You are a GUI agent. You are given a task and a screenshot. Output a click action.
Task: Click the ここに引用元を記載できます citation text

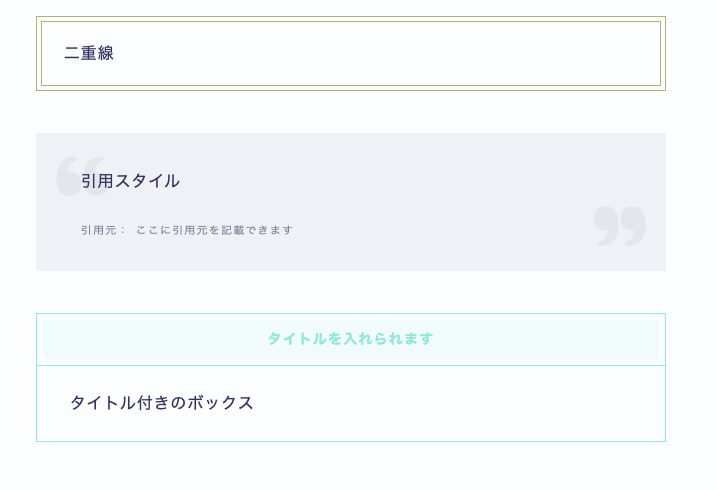(x=214, y=230)
